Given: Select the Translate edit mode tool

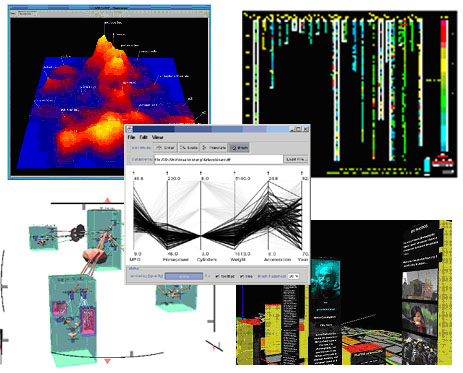Looking at the screenshot, I should [214, 148].
